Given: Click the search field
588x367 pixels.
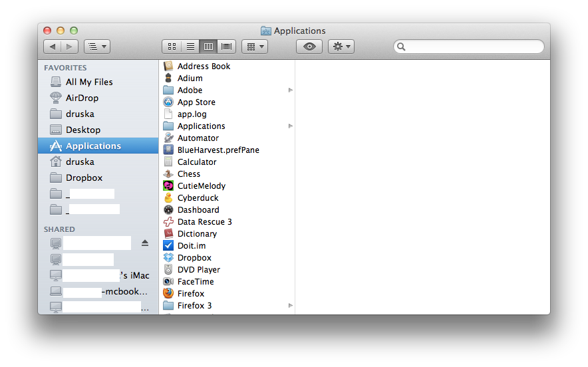Looking at the screenshot, I should coord(469,47).
